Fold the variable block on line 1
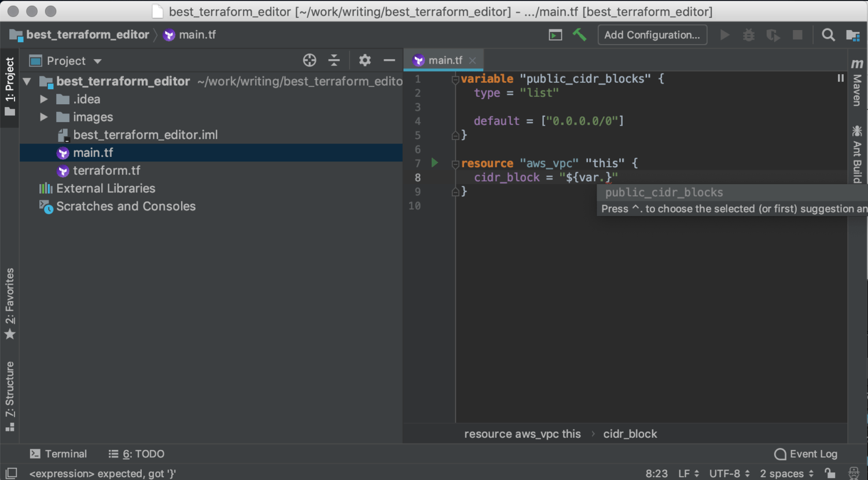The width and height of the screenshot is (868, 480). pyautogui.click(x=455, y=79)
